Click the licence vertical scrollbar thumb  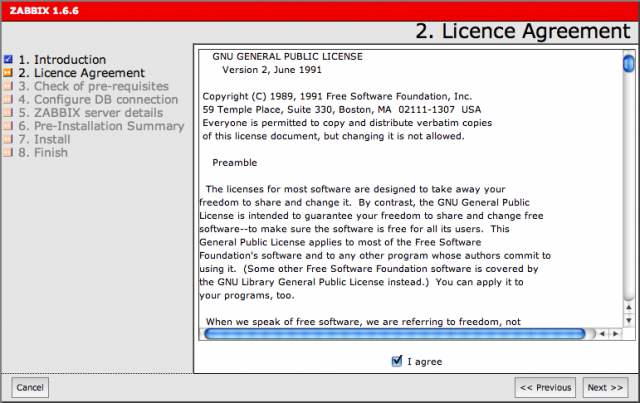(x=629, y=64)
